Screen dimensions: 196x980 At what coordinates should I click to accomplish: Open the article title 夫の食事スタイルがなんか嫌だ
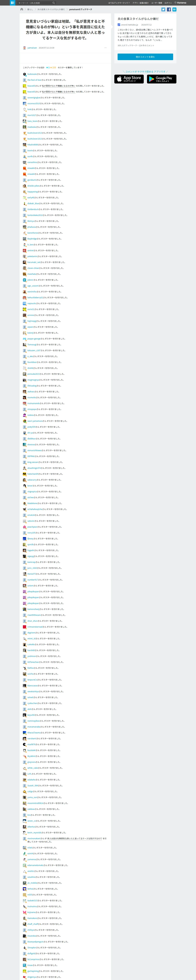(x=138, y=19)
